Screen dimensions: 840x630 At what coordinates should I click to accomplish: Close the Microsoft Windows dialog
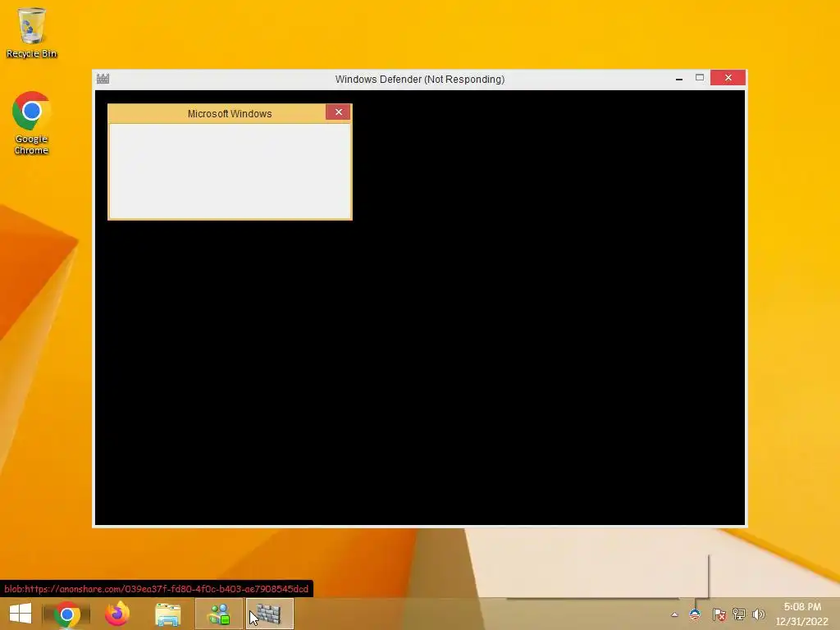pyautogui.click(x=338, y=112)
